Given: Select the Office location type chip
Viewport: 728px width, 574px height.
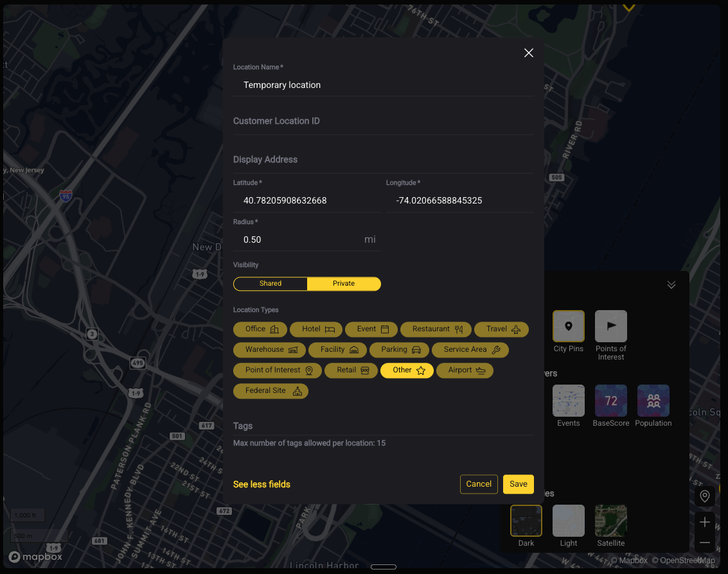Looking at the screenshot, I should (x=260, y=329).
